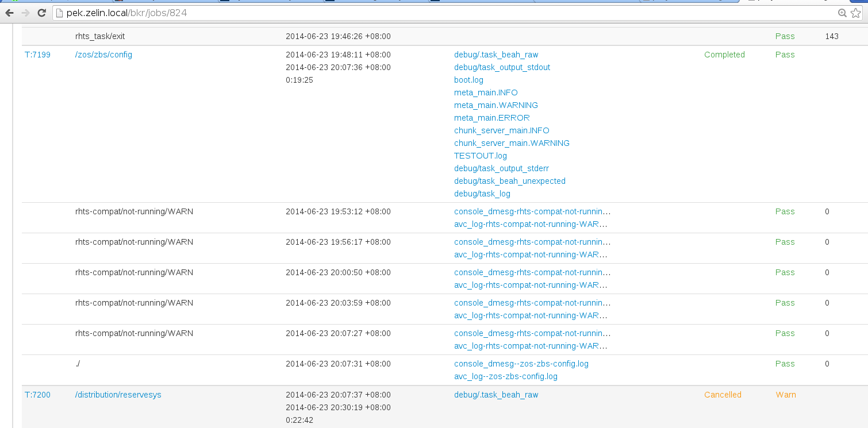The image size is (868, 428).
Task: Open the /distribution/reservesys task link
Action: coord(118,395)
